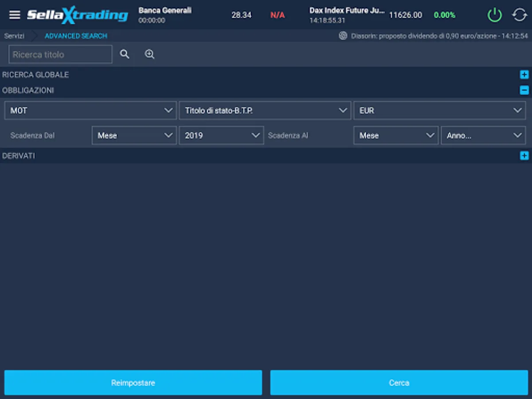Open Scadenza Al Mese dropdown

tap(396, 135)
